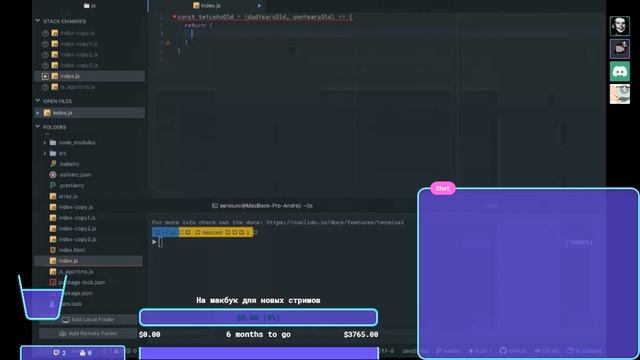This screenshot has height=360, width=640.
Task: Focus the terminal prompt input line
Action: click(160, 242)
